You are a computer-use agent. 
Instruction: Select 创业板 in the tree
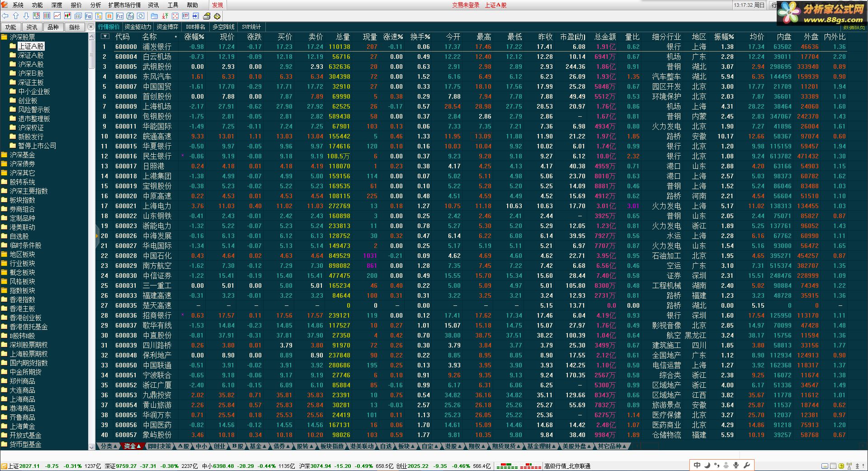point(28,100)
